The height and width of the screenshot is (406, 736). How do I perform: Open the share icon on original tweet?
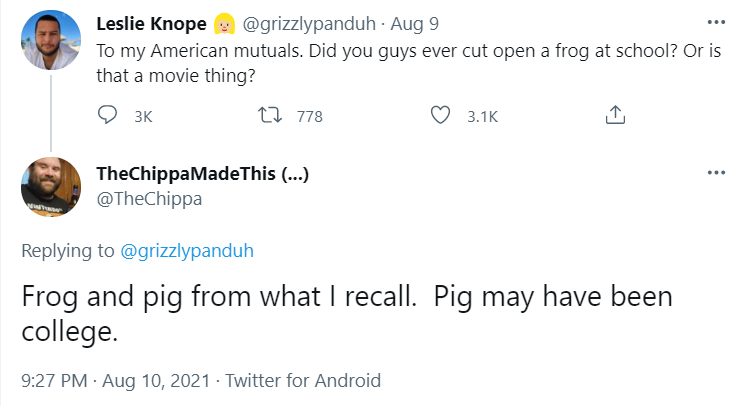615,115
